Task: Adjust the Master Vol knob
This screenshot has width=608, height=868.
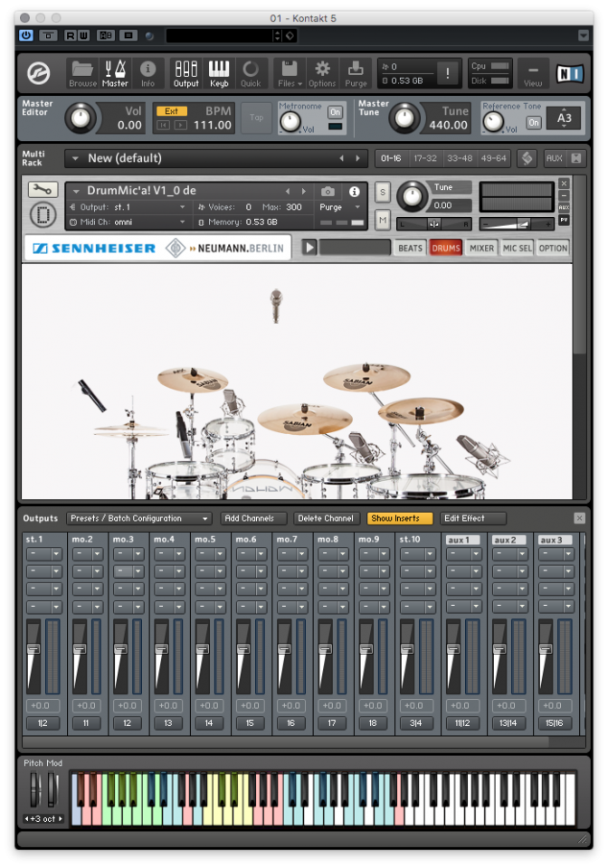Action: [x=81, y=118]
